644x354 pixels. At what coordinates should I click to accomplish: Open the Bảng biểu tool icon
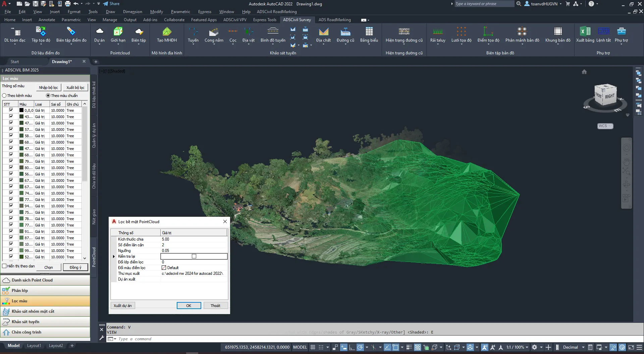[369, 32]
